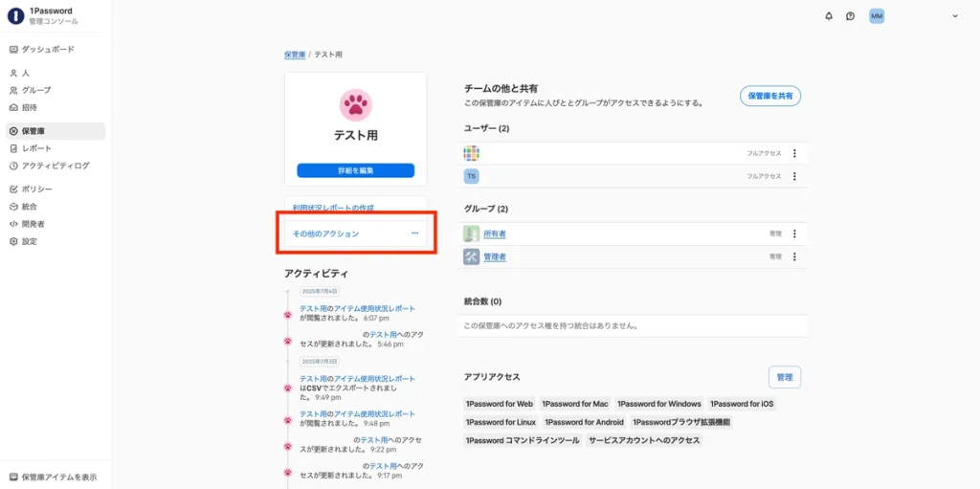The height and width of the screenshot is (489, 980).
Task: Open ダッシュボード in the sidebar
Action: click(48, 49)
